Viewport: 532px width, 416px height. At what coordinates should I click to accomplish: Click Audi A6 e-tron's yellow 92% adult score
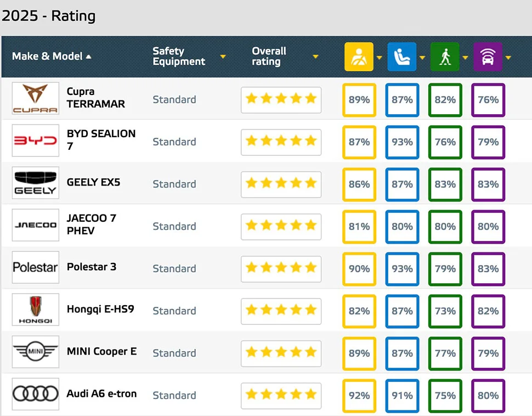pyautogui.click(x=359, y=396)
